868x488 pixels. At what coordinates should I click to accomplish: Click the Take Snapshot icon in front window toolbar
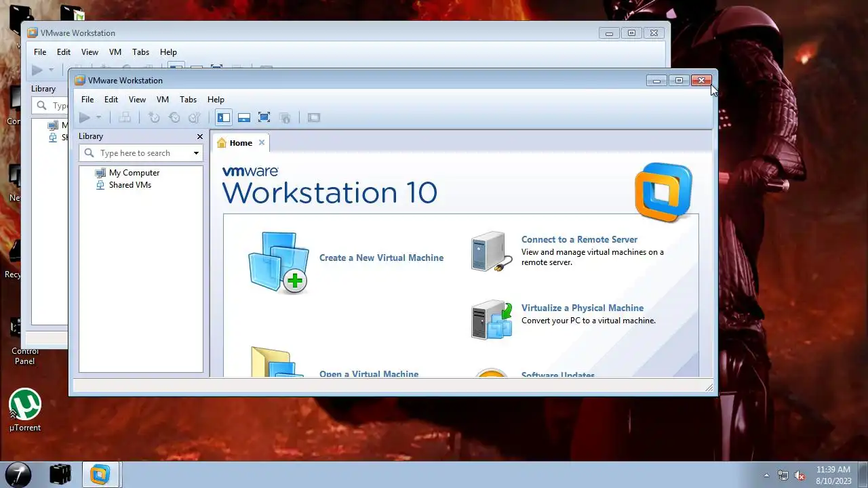[154, 118]
